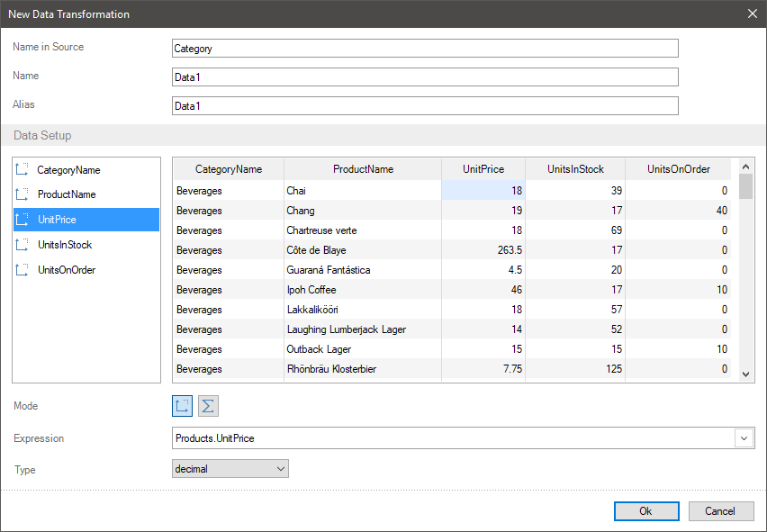Select the Côte de Blaye row cell
767x532 pixels.
(x=316, y=250)
